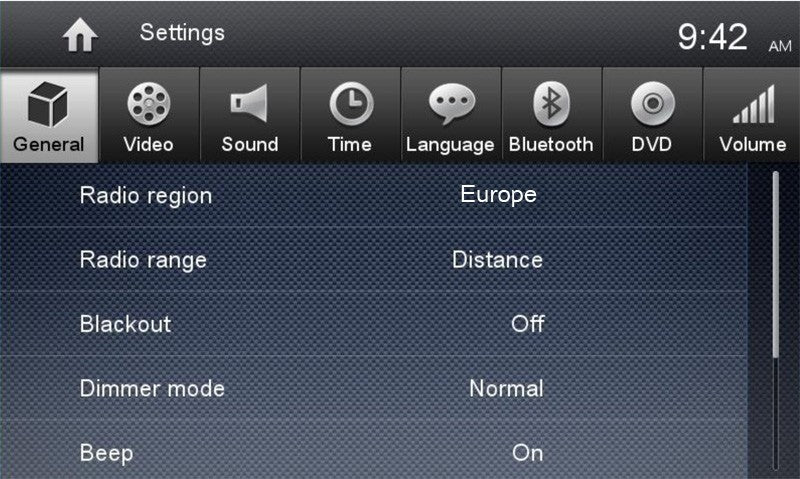This screenshot has width=800, height=479.
Task: Open Volume settings bars icon
Action: [x=752, y=106]
